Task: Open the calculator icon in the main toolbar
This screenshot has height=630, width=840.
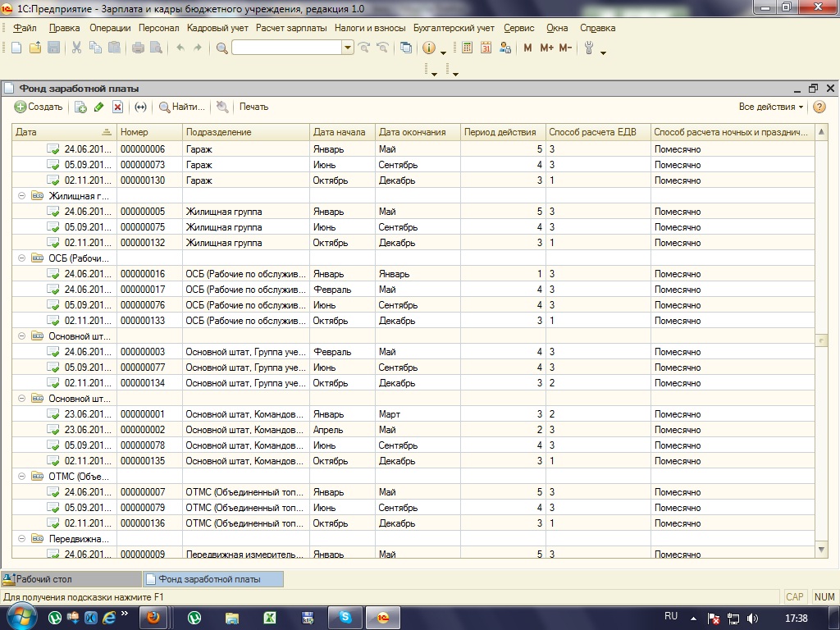Action: pyautogui.click(x=468, y=48)
